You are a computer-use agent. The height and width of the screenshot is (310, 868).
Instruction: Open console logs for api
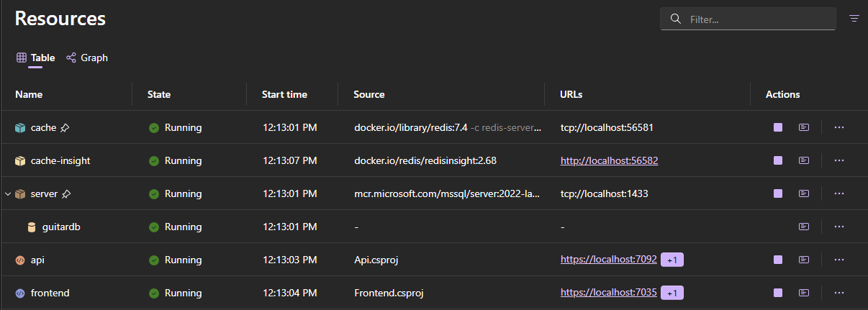click(804, 260)
